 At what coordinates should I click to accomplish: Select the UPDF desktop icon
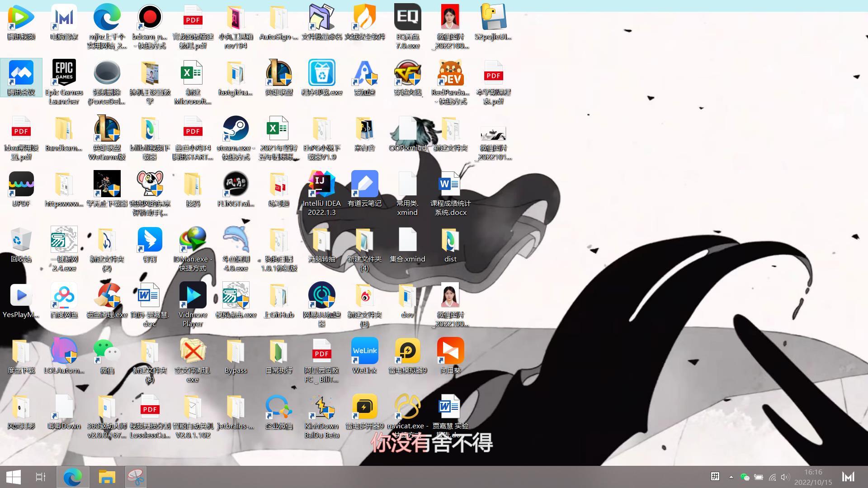(x=21, y=189)
